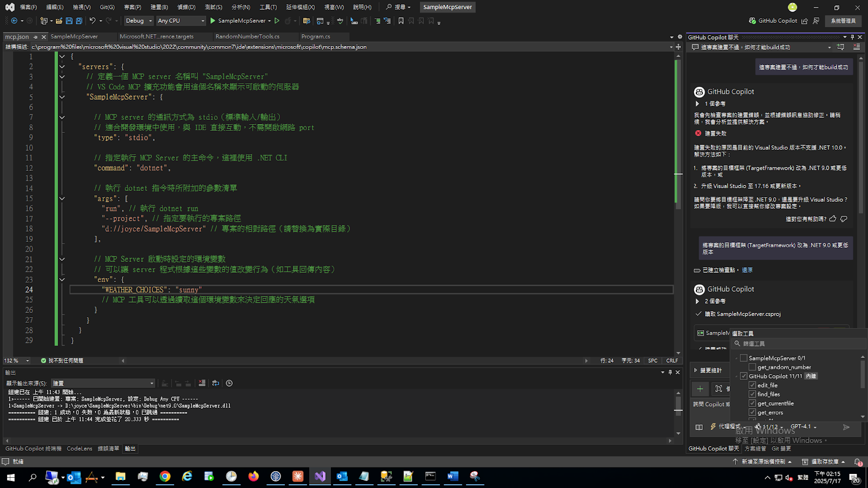868x488 pixels.
Task: Click the toolbar bookmark icon
Action: tap(401, 21)
